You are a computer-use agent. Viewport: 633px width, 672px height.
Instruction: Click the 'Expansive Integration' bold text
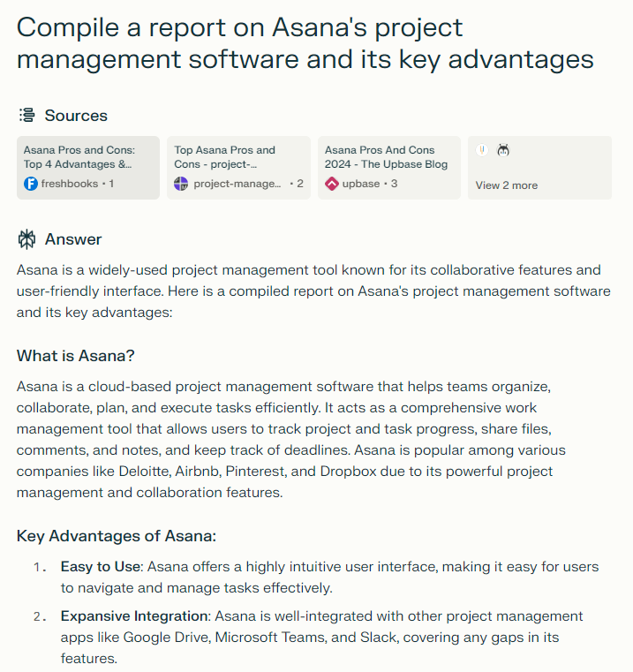tap(134, 615)
